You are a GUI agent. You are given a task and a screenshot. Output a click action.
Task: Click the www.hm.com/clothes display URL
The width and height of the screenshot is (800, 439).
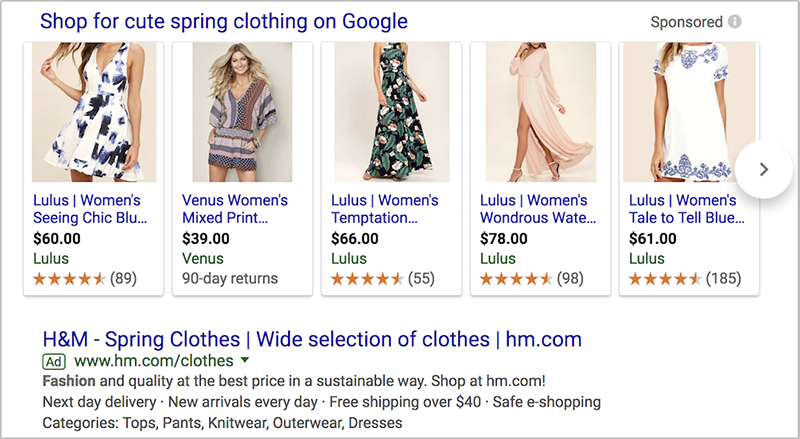coord(154,361)
